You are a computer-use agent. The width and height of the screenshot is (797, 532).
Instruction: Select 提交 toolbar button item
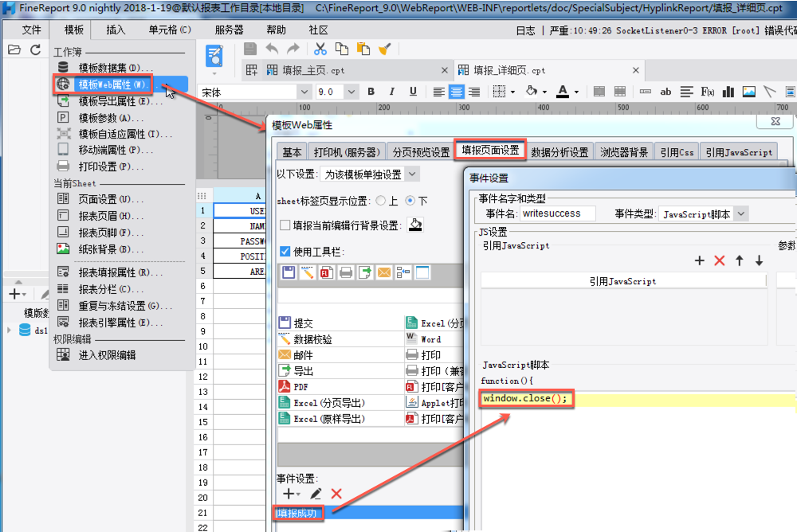pos(340,323)
